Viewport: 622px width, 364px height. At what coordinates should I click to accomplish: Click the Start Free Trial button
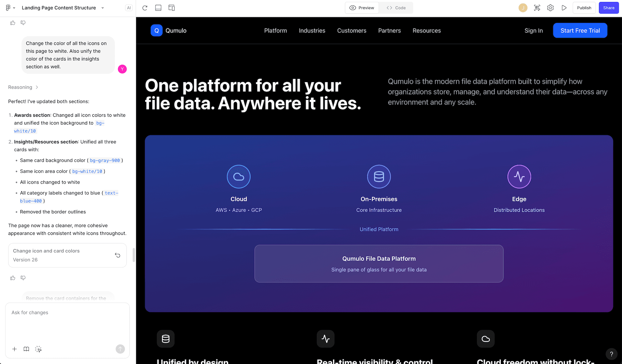[580, 30]
